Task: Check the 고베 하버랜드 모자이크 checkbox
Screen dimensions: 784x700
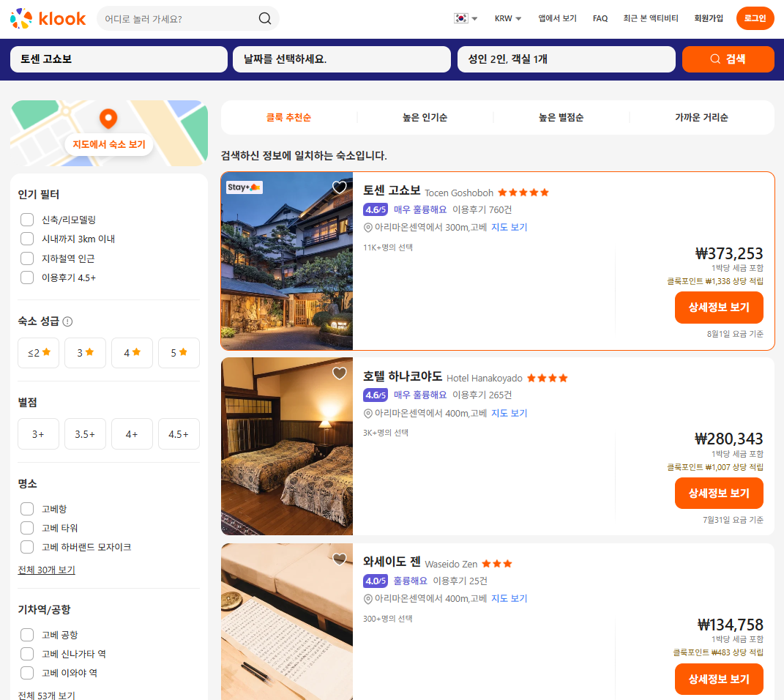Action: coord(27,547)
